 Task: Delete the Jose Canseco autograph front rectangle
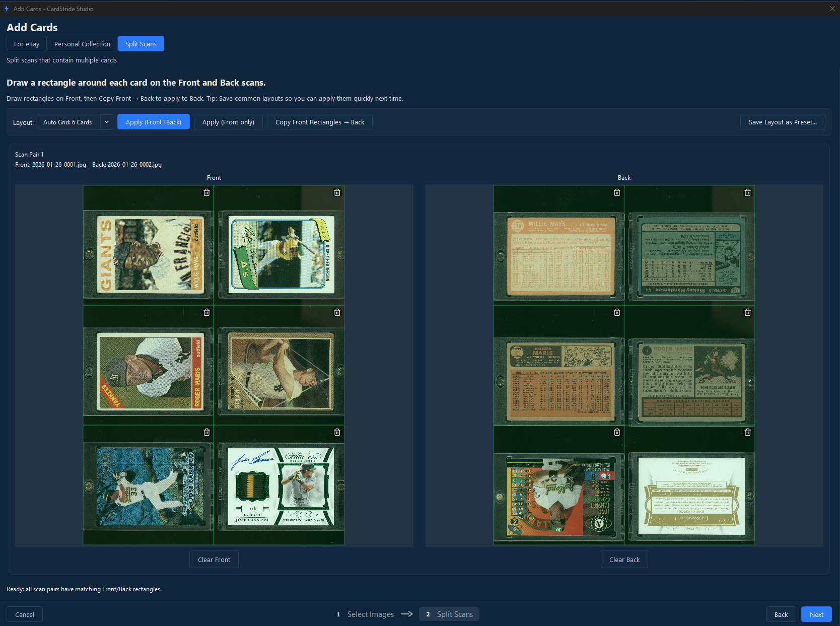tap(337, 432)
